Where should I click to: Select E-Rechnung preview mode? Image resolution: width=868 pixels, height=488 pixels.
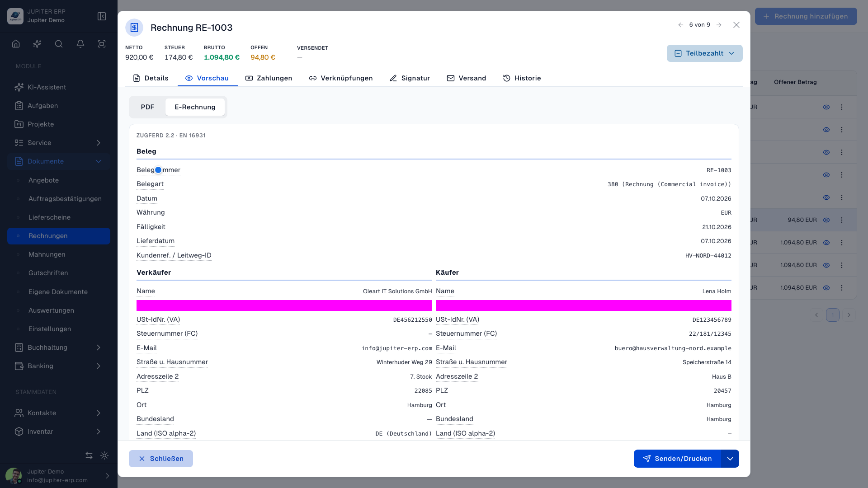(x=195, y=107)
